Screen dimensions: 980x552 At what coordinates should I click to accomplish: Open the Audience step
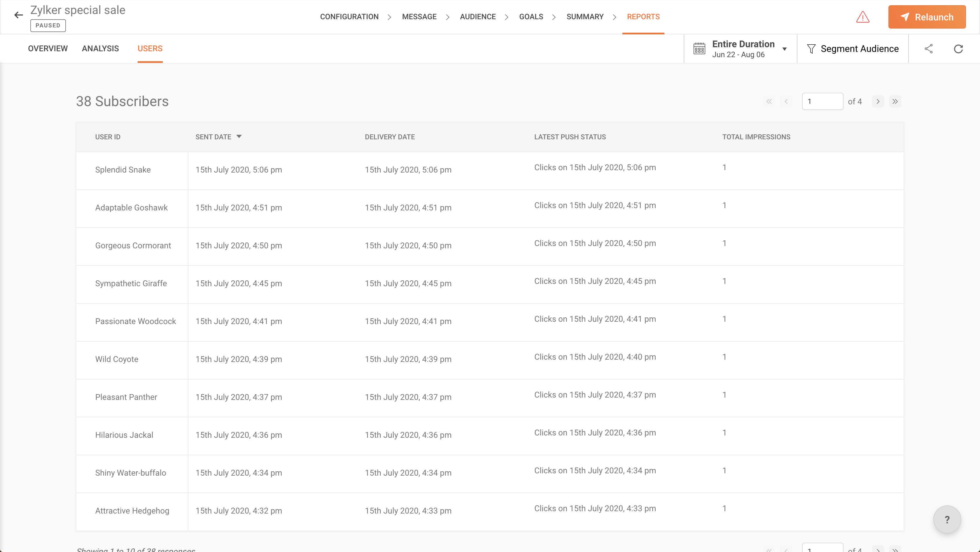point(477,17)
